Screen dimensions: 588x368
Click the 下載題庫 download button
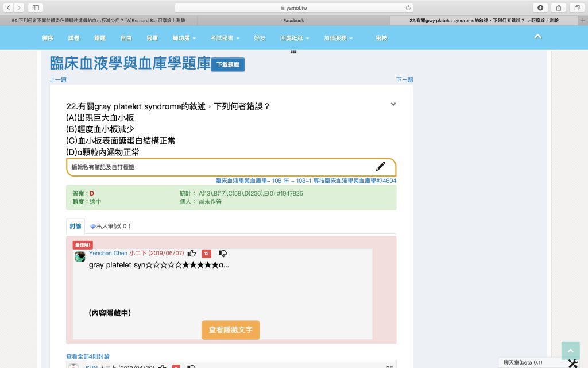pos(229,65)
